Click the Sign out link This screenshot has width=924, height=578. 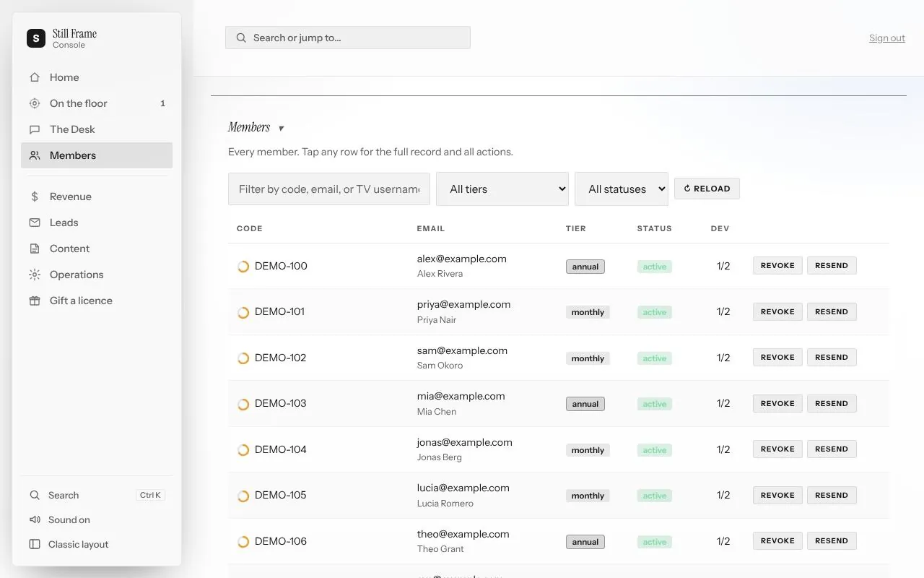point(887,38)
